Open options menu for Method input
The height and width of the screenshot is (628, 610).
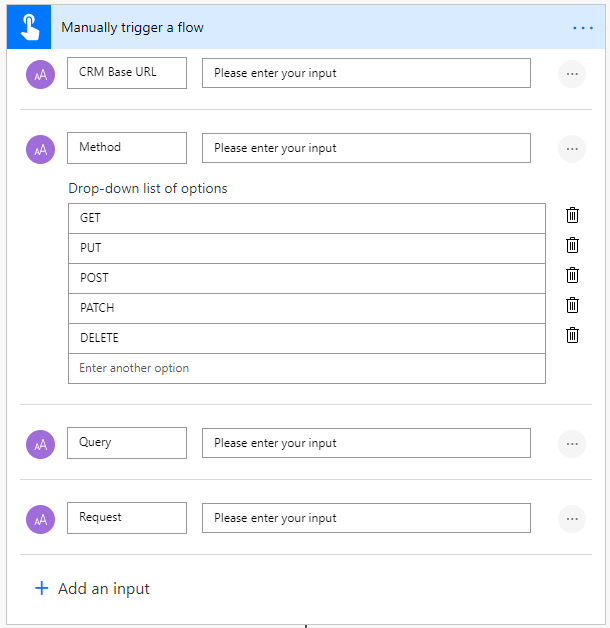pyautogui.click(x=572, y=149)
